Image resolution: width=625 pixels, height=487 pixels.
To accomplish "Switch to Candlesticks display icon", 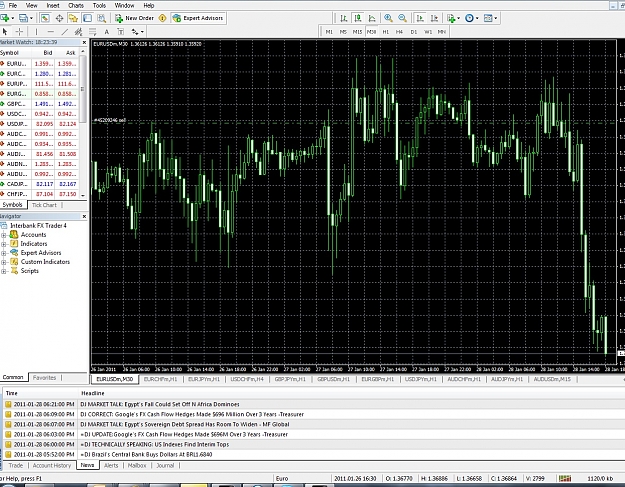I will click(358, 18).
